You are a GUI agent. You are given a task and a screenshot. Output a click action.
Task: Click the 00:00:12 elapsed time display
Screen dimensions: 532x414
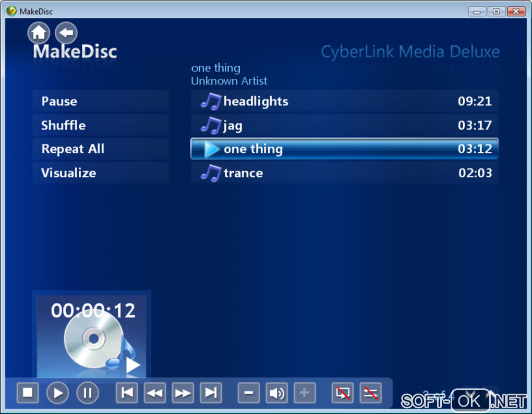pos(93,310)
